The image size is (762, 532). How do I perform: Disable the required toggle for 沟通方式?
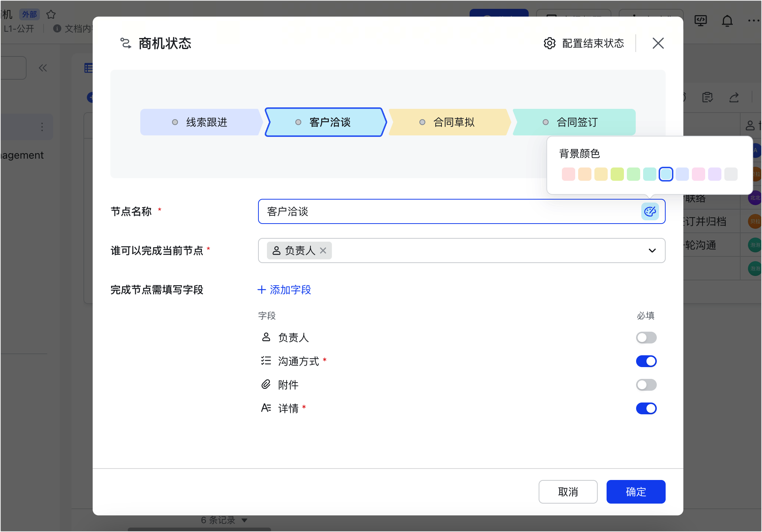[646, 361]
